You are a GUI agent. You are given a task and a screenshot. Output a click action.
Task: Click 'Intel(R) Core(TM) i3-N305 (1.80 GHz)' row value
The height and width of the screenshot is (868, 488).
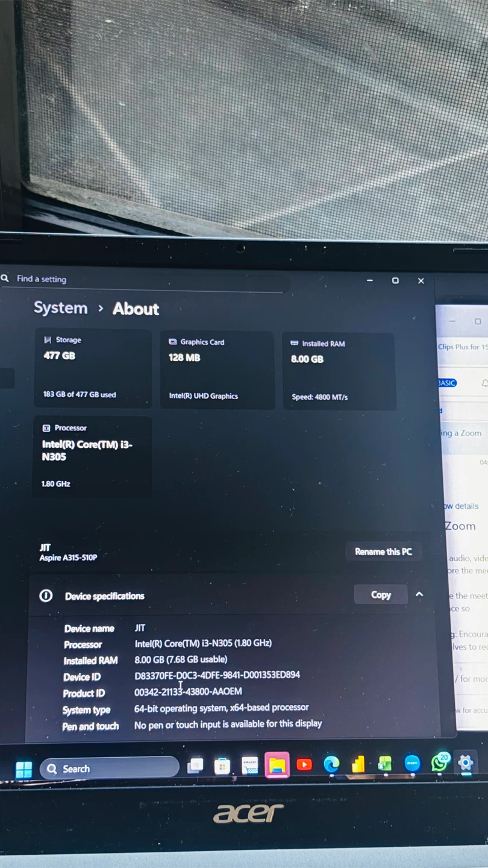point(203,643)
